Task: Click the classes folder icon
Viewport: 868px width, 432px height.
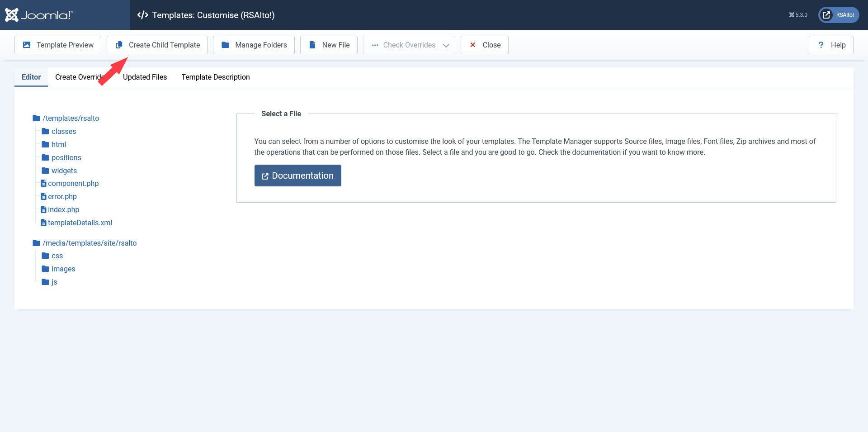Action: 46,131
